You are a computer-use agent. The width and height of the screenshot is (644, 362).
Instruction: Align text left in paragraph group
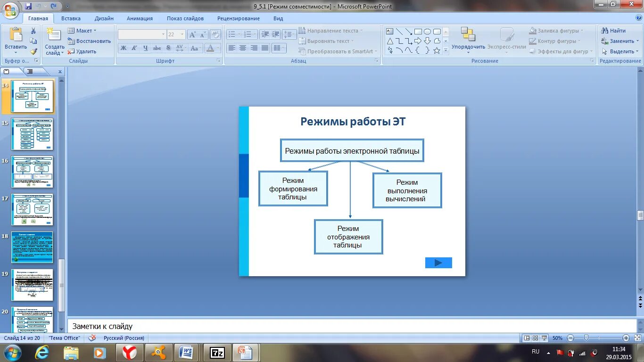click(x=231, y=48)
